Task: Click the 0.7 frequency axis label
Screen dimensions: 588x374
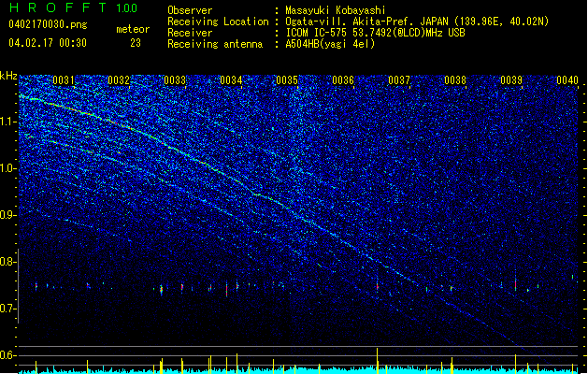Action: [8, 309]
